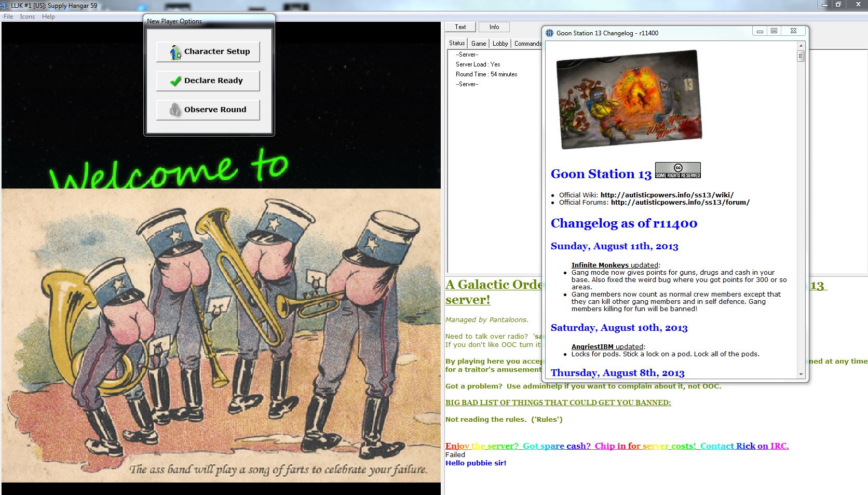
Task: Click the character figure icon on Character Setup
Action: pos(175,52)
